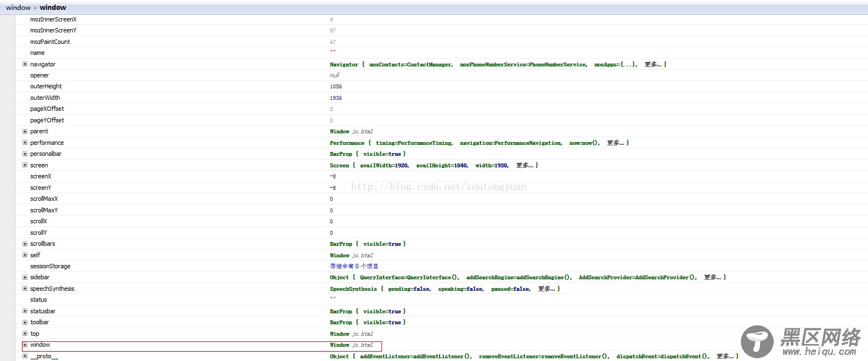Select the scrollMaxY property name
868x361 pixels.
[44, 210]
